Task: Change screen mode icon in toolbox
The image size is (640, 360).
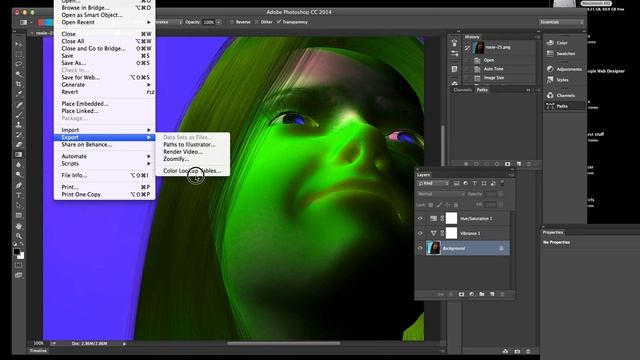Action: [19, 275]
